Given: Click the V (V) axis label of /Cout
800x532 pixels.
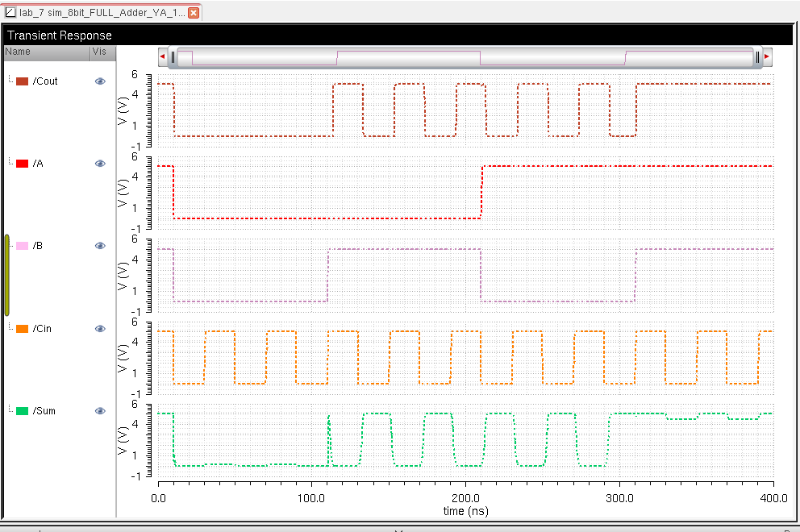Looking at the screenshot, I should [x=123, y=110].
